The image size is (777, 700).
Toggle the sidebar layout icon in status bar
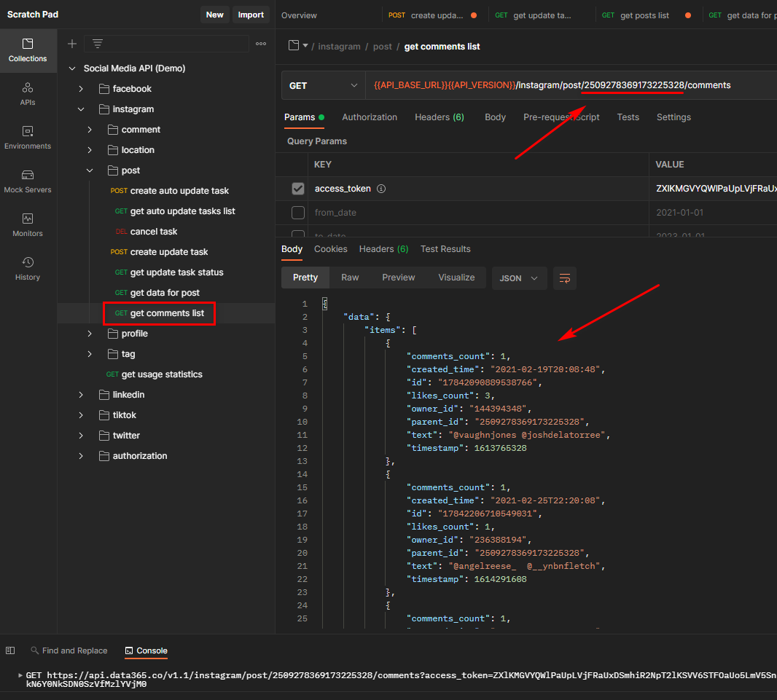coord(10,650)
